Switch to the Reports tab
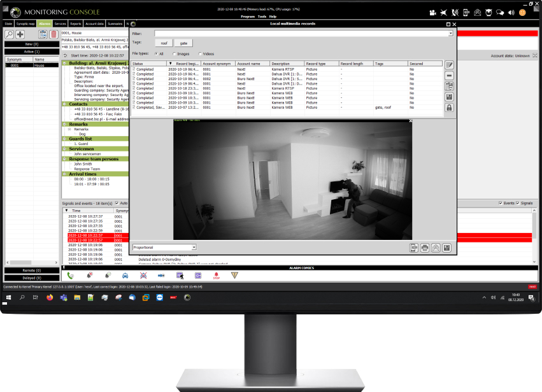 (75, 24)
